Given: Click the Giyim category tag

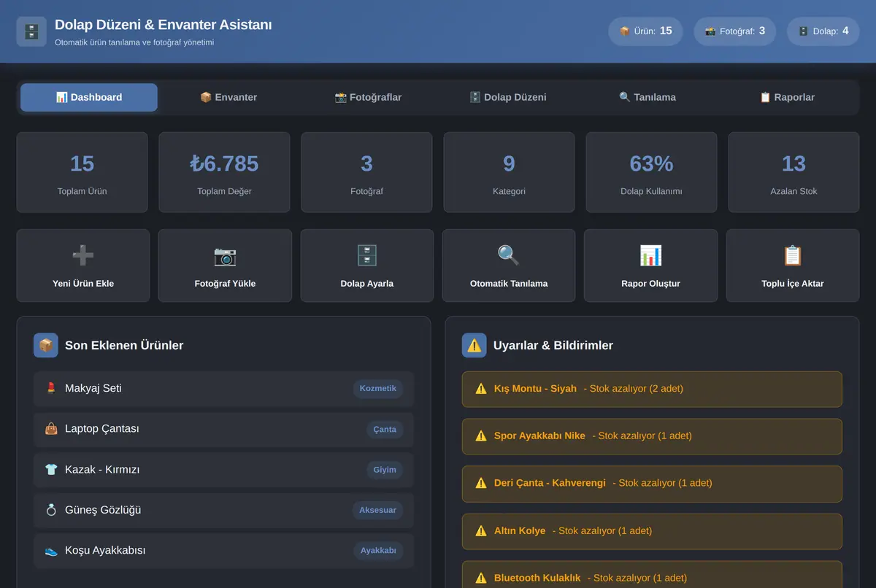Looking at the screenshot, I should [385, 470].
